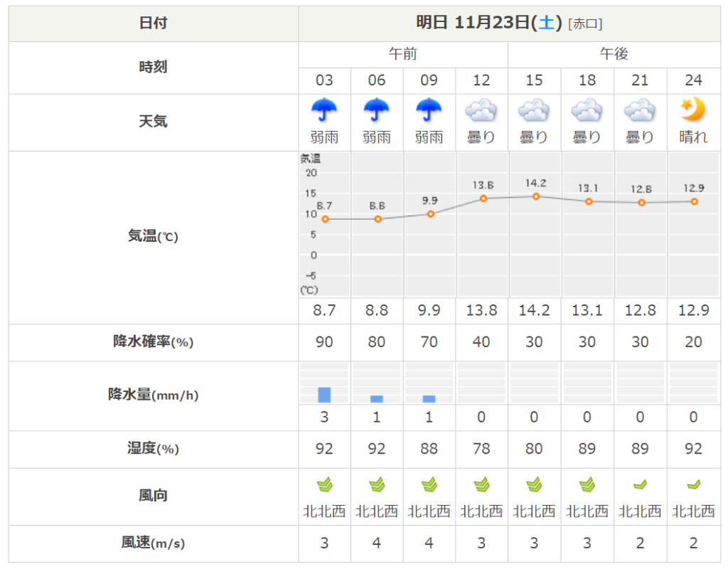
Task: Click the umbrella rain icon at 09 o'clock
Action: [x=429, y=111]
